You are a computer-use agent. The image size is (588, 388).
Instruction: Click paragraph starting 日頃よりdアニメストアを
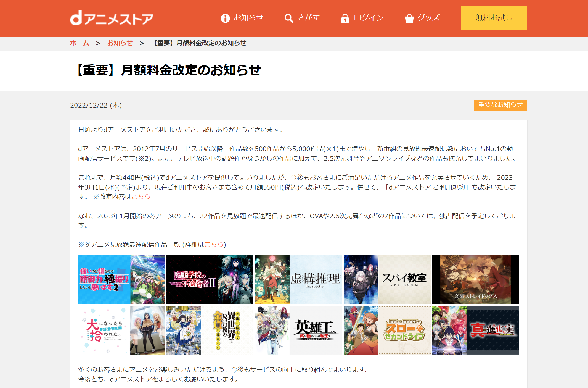181,130
